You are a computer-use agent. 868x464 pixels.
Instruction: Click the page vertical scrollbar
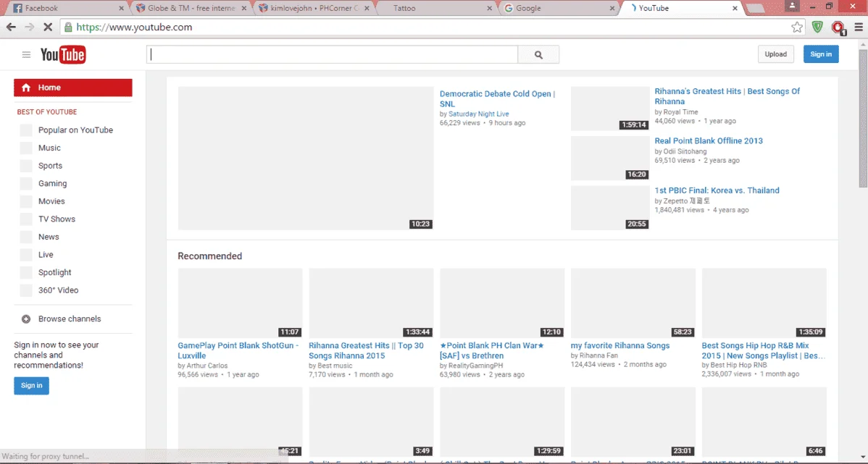click(863, 118)
